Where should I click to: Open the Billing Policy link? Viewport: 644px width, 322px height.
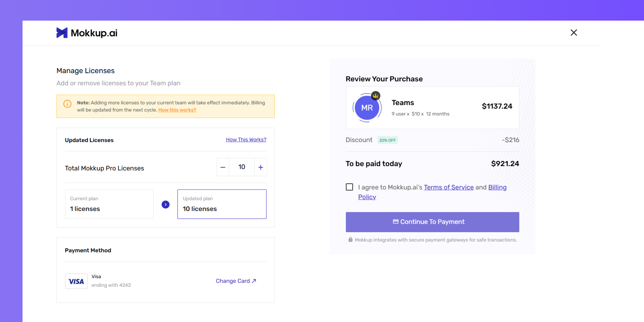pos(432,192)
